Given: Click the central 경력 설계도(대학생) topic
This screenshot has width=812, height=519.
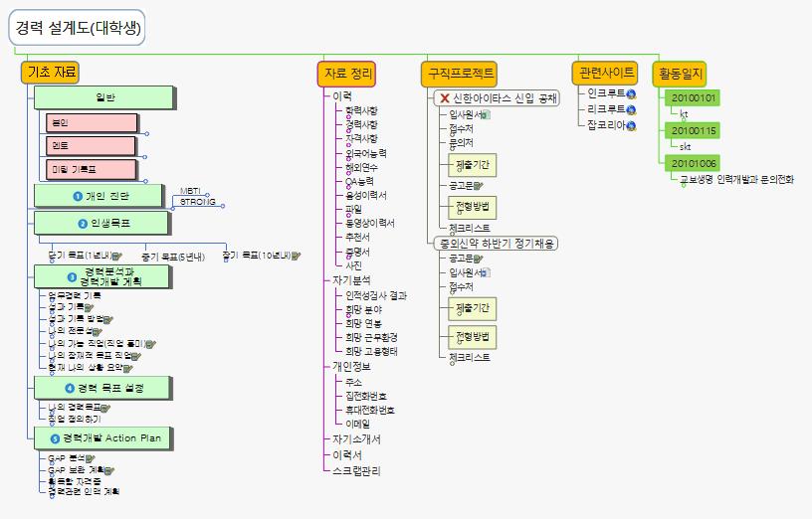Looking at the screenshot, I should click(78, 28).
